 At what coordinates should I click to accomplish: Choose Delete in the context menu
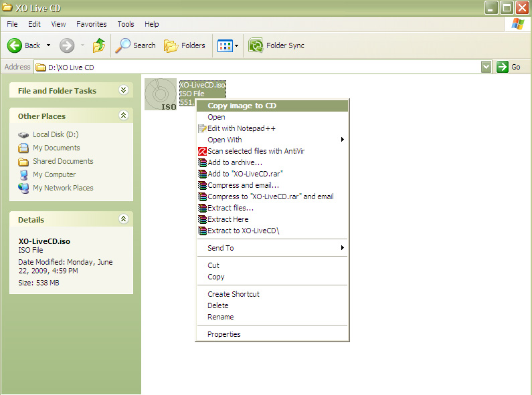click(272, 305)
